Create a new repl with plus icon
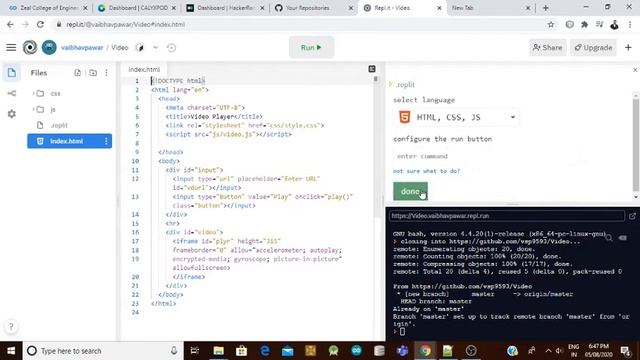The width and height of the screenshot is (640, 360). click(628, 48)
